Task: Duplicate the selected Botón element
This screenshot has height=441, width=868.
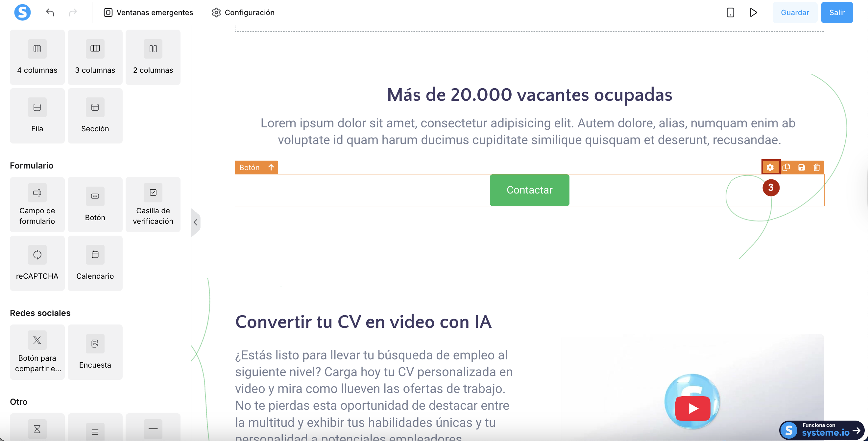Action: [786, 167]
